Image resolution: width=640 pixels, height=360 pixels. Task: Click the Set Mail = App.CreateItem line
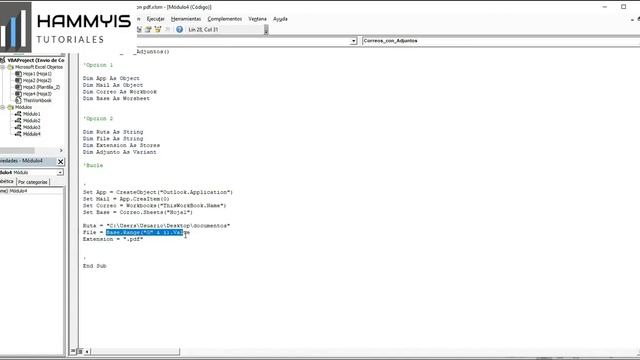pos(126,199)
